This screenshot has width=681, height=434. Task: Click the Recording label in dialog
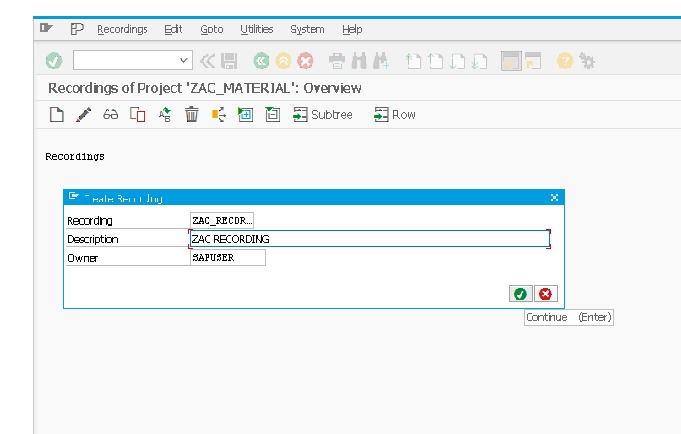pos(90,221)
